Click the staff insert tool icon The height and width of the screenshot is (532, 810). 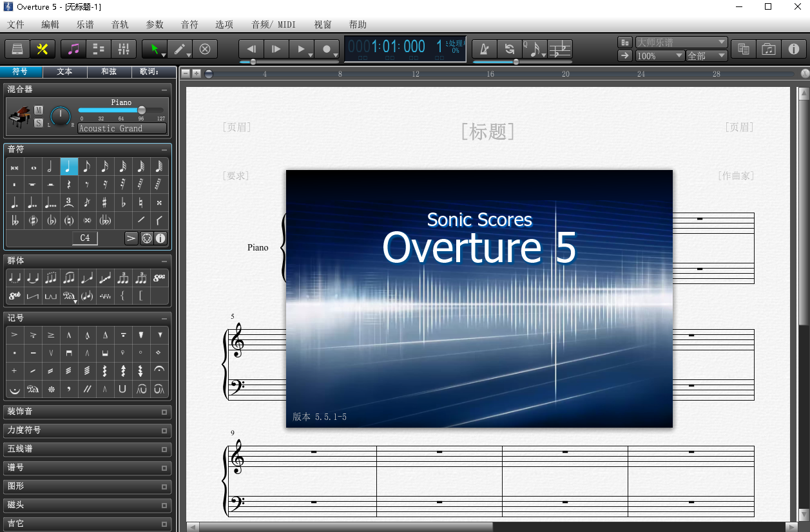(x=560, y=49)
